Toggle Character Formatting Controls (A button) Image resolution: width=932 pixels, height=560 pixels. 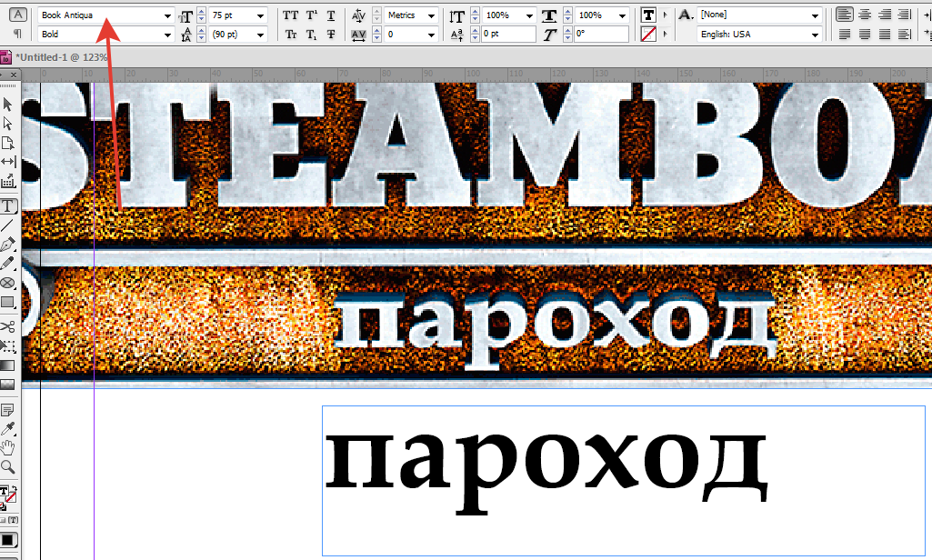click(18, 15)
